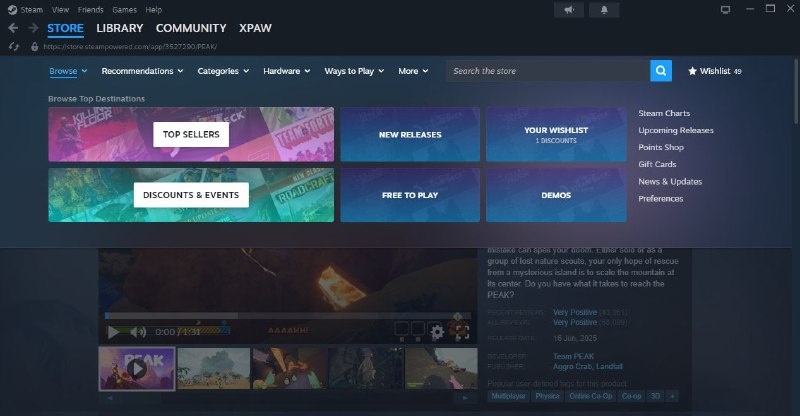The height and width of the screenshot is (416, 800).
Task: Open the store Preferences link
Action: pyautogui.click(x=660, y=199)
